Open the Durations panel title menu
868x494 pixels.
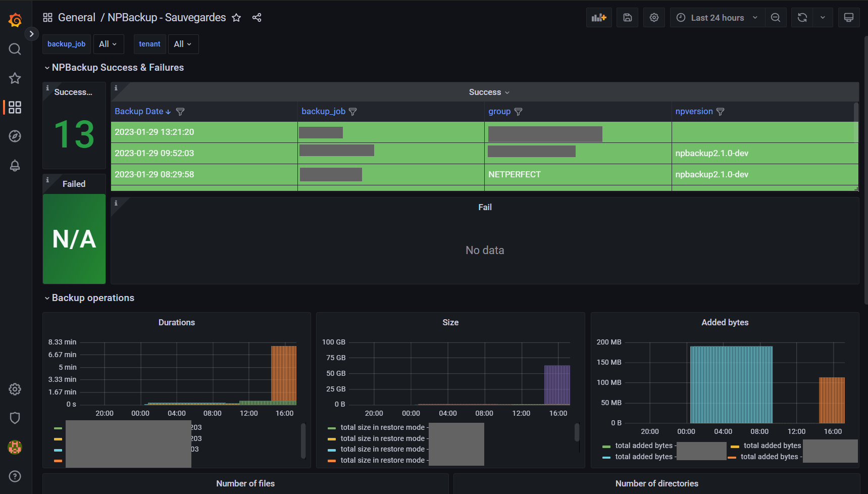pos(177,322)
